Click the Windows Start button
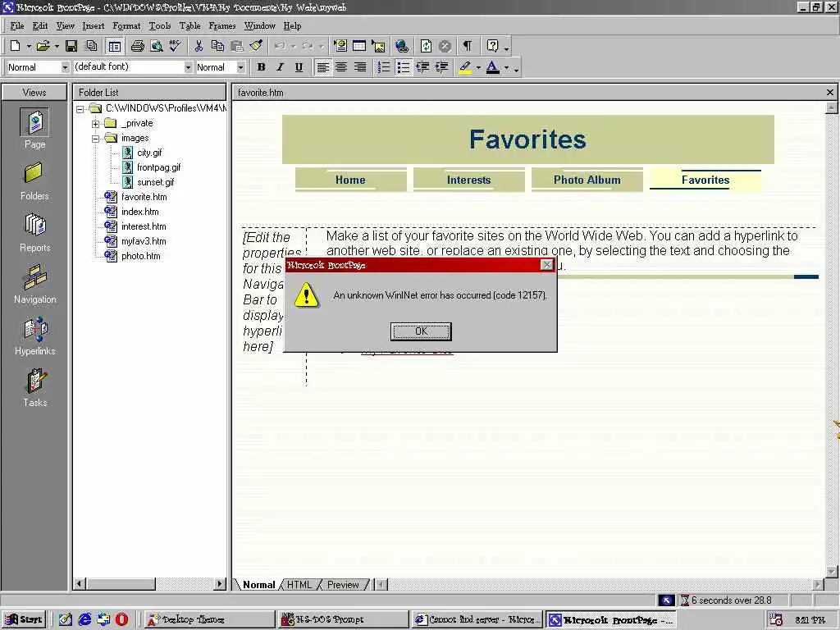This screenshot has height=630, width=840. coord(24,619)
